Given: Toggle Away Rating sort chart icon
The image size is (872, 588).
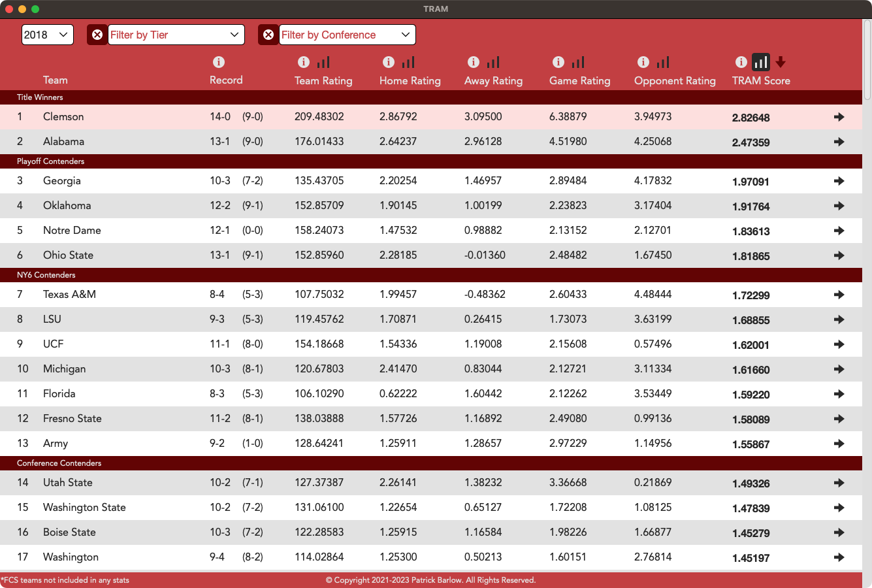Looking at the screenshot, I should click(493, 62).
